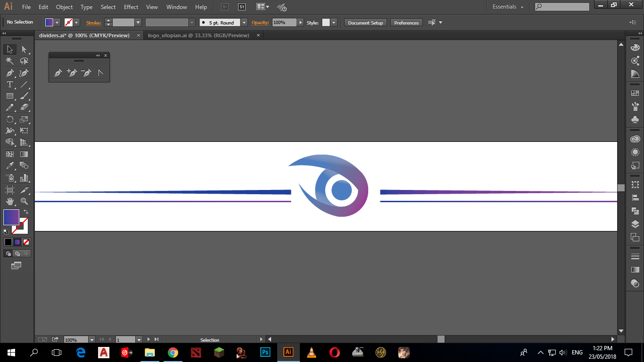Set paint type to solid Color
The width and height of the screenshot is (644, 362).
8,242
